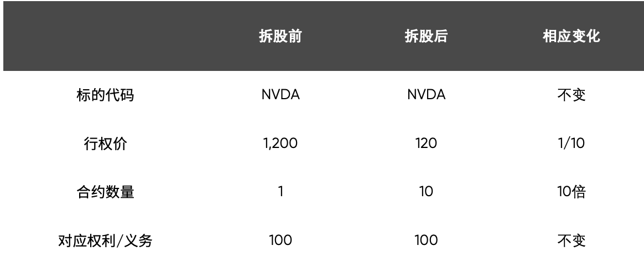The image size is (644, 276).
Task: Click the 10倍 change cell
Action: click(x=572, y=192)
